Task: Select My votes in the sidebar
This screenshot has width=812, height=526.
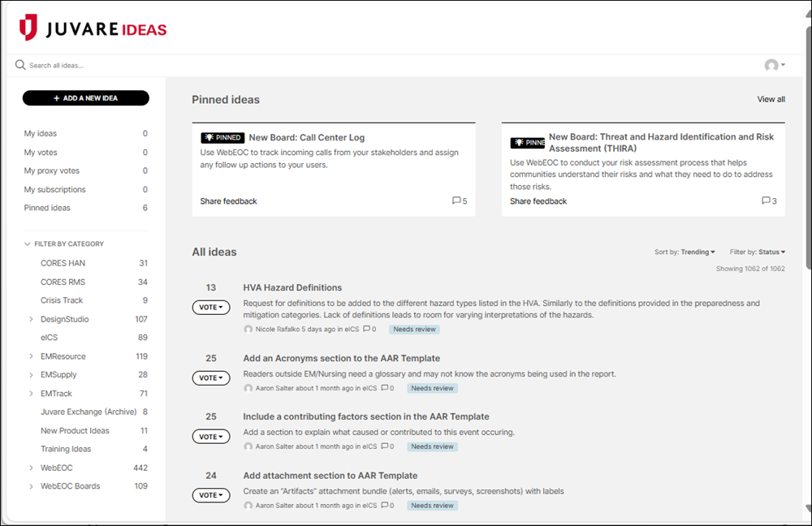Action: pos(41,152)
